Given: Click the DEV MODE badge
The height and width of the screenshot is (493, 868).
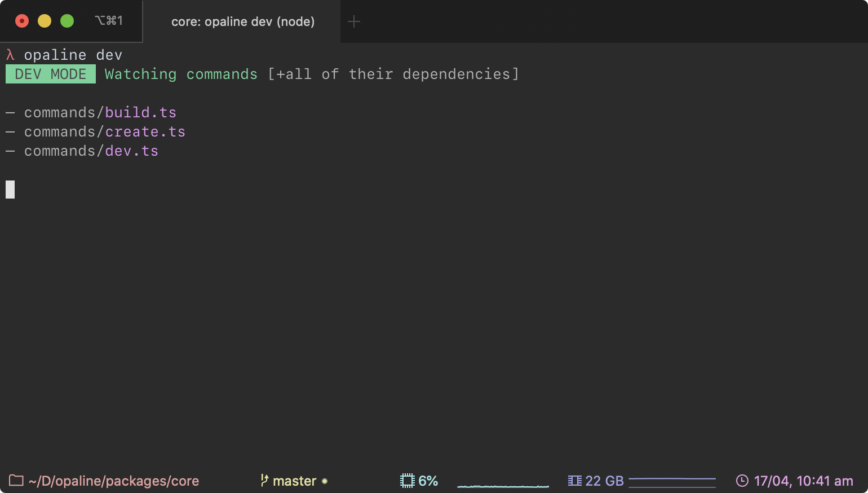Looking at the screenshot, I should (x=51, y=74).
